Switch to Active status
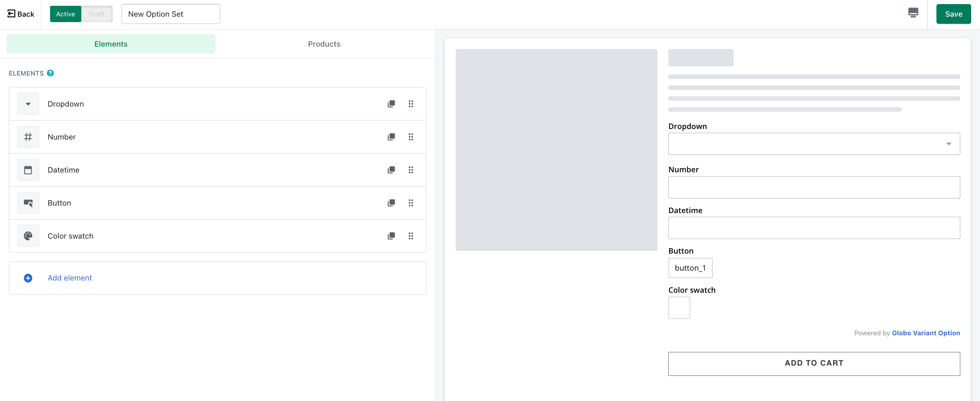The width and height of the screenshot is (980, 401). (x=65, y=14)
